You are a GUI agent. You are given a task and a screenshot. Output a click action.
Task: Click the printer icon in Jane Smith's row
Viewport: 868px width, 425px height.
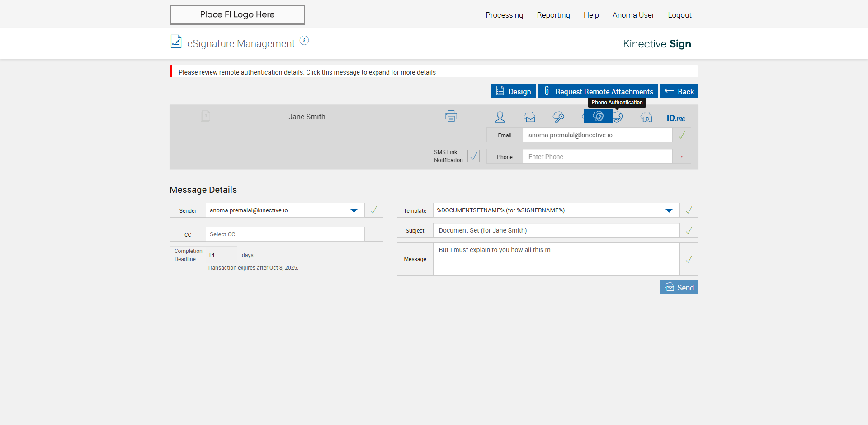coord(451,117)
